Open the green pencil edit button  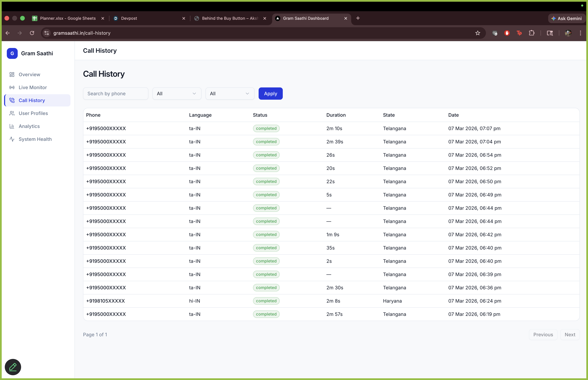[x=13, y=367]
